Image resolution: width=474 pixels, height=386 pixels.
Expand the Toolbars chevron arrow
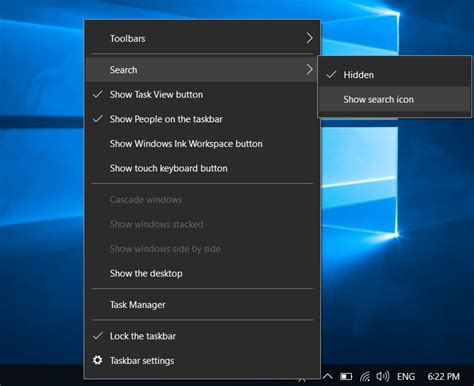tap(309, 38)
